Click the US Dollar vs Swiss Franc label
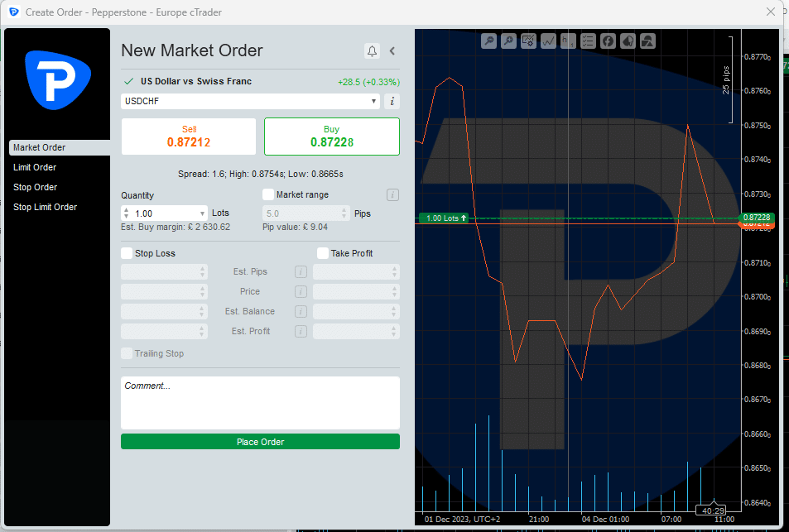This screenshot has height=532, width=789. 196,81
